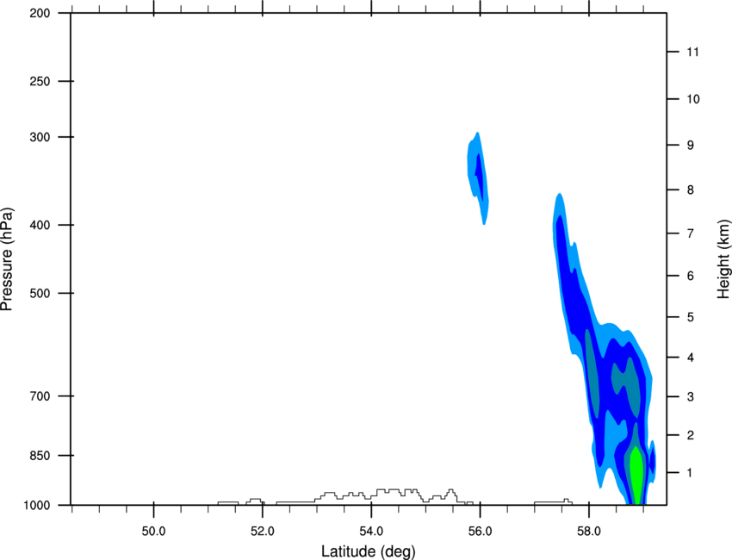Select the 300 pressure tick label
732x560 pixels.
tap(40, 137)
